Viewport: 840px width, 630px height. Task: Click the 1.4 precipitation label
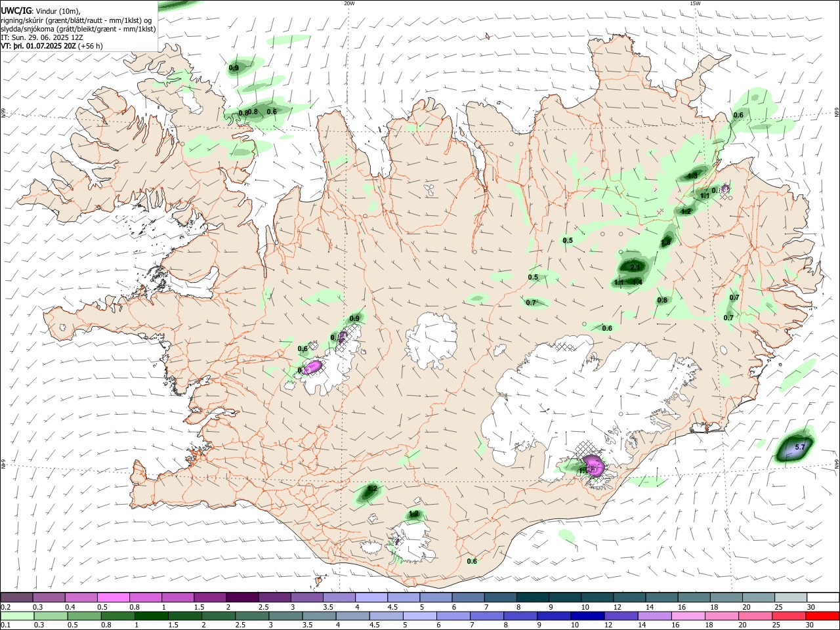(637, 282)
